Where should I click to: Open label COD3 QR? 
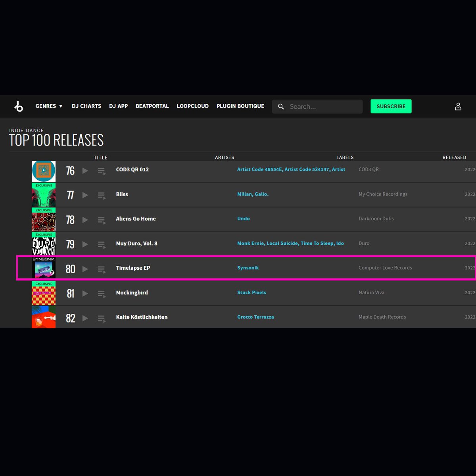[x=369, y=169]
